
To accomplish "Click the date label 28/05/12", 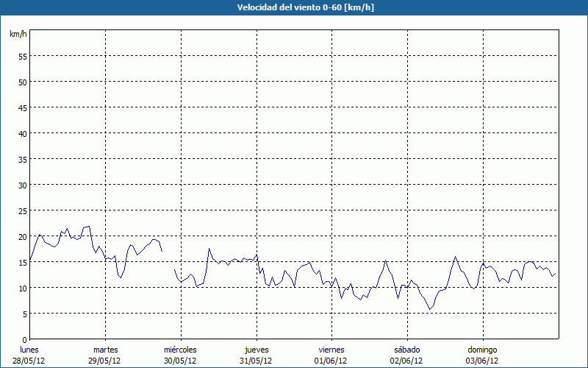I will pyautogui.click(x=29, y=361).
